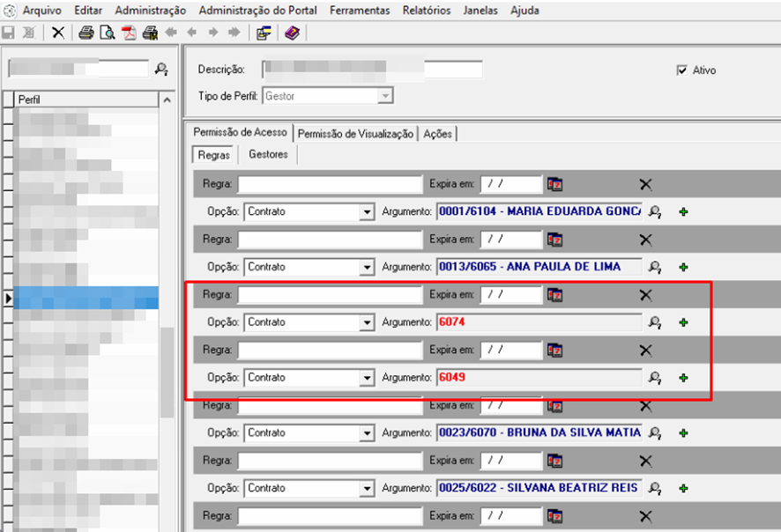This screenshot has height=532, width=781.
Task: Open print preview from the toolbar
Action: coord(107,33)
